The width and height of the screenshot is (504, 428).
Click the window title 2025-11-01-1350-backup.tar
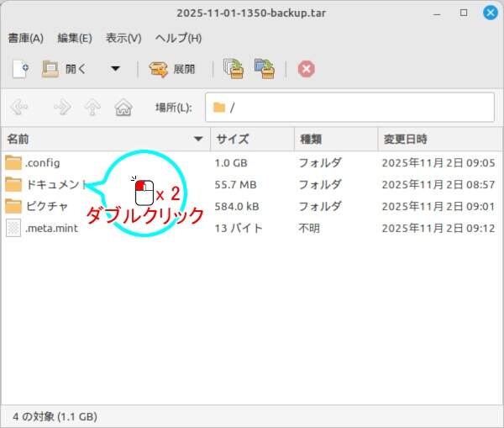click(251, 13)
